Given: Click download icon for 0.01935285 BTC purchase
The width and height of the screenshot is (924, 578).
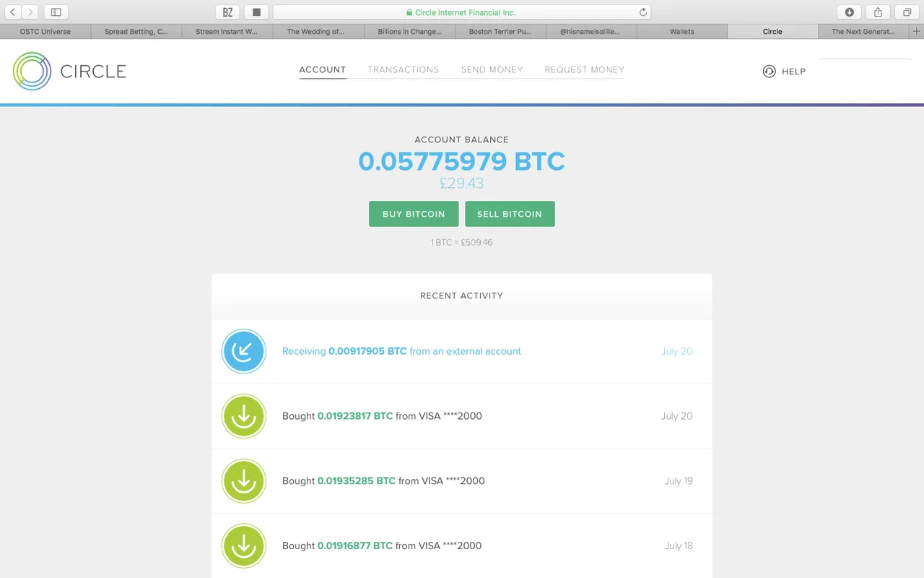Looking at the screenshot, I should pos(244,481).
